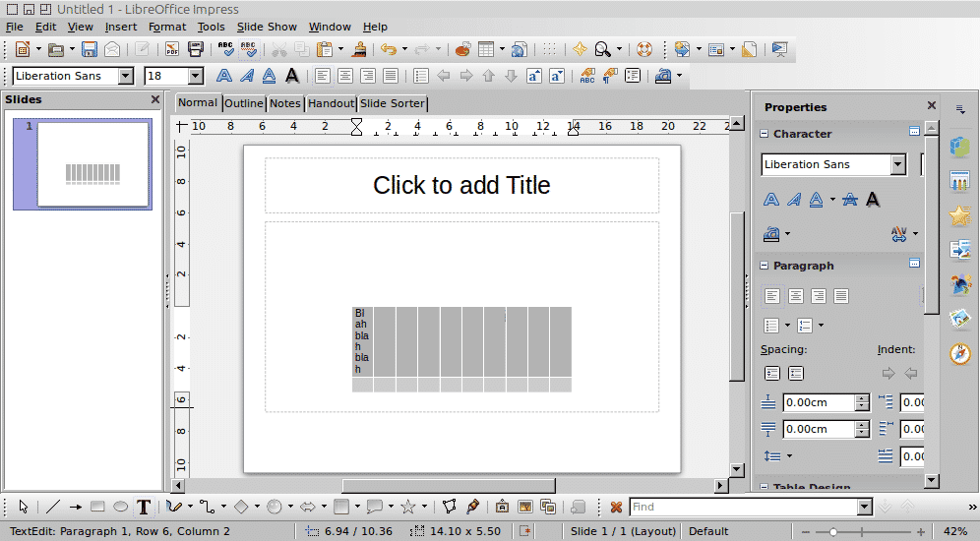Select the Text tool in drawing toolbar
Image resolution: width=980 pixels, height=541 pixels.
tap(143, 507)
